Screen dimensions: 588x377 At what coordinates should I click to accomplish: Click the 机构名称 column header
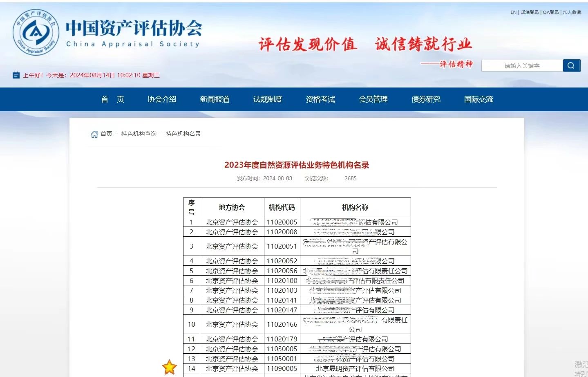pos(355,207)
